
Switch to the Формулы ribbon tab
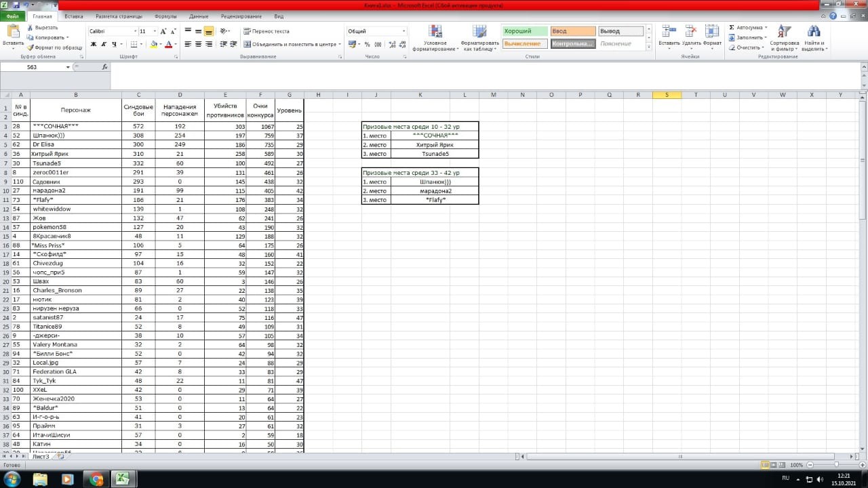[x=165, y=16]
